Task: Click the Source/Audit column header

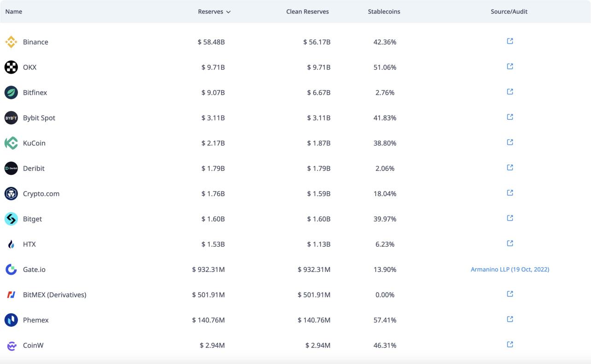Action: click(509, 12)
